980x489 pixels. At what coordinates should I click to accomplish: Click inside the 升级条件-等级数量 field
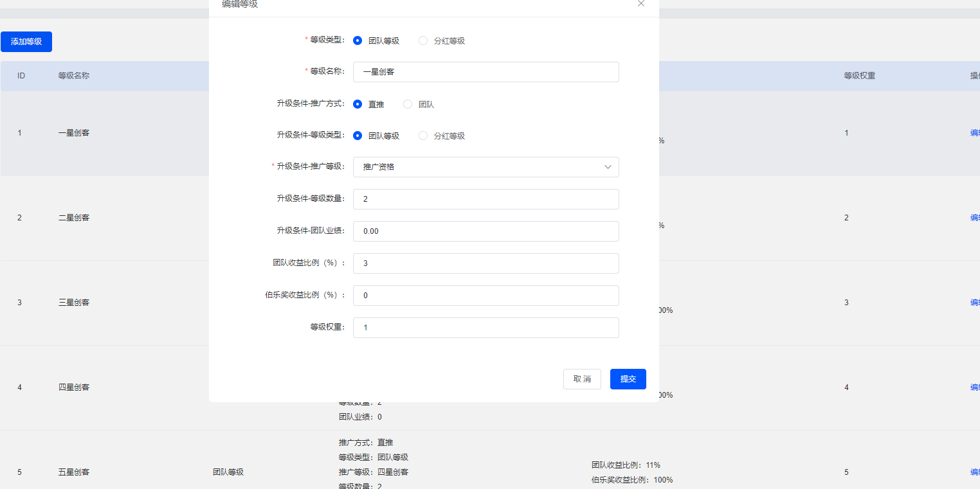coord(485,199)
